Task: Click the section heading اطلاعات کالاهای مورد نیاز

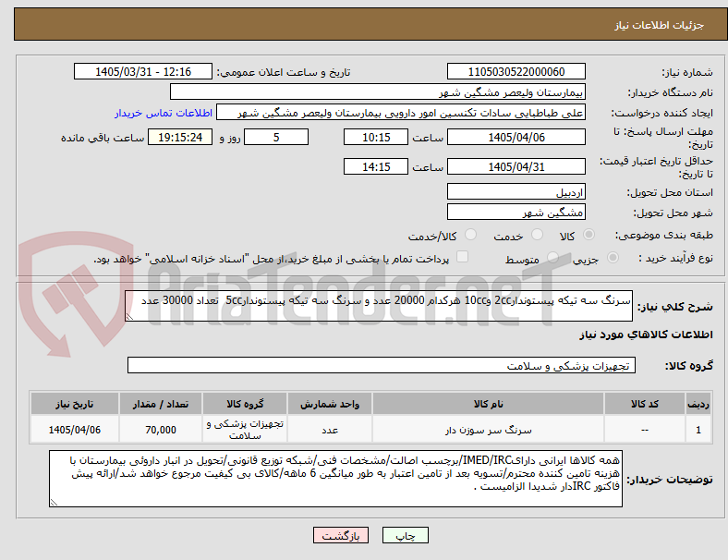Action: tap(646, 335)
